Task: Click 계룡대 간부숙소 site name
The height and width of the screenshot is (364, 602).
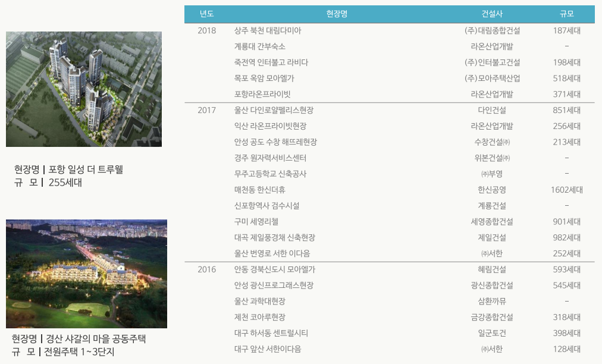Action: coord(259,46)
